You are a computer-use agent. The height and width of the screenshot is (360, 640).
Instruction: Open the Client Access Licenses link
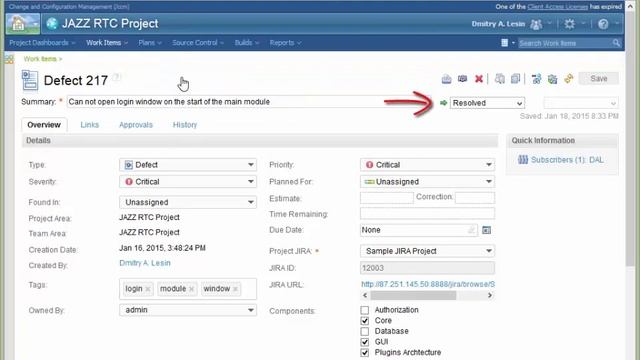(x=558, y=7)
